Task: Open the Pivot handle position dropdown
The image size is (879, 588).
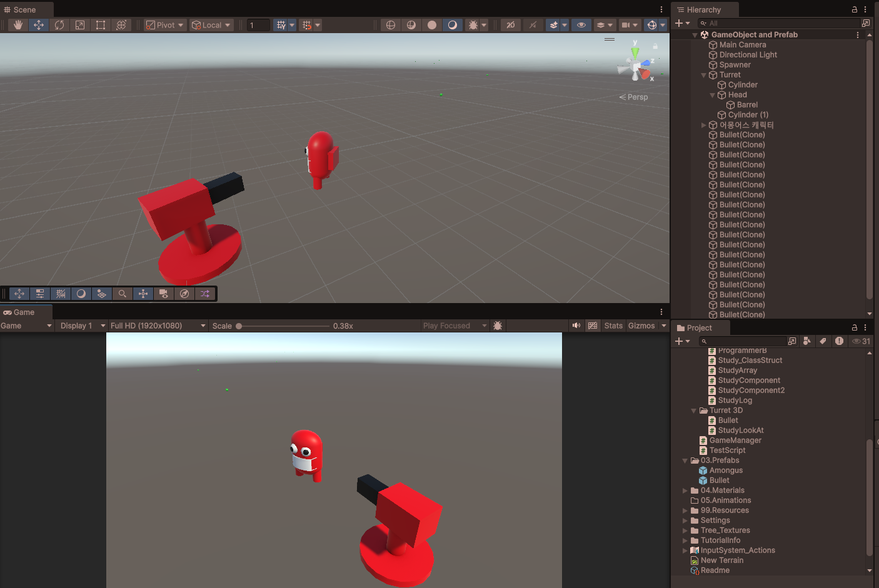Action: click(x=165, y=25)
